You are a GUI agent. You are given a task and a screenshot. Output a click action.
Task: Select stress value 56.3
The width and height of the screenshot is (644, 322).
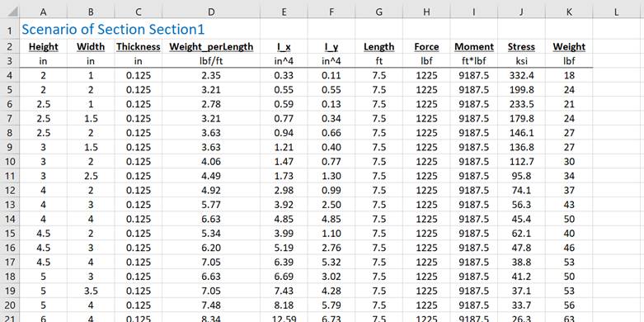(521, 205)
